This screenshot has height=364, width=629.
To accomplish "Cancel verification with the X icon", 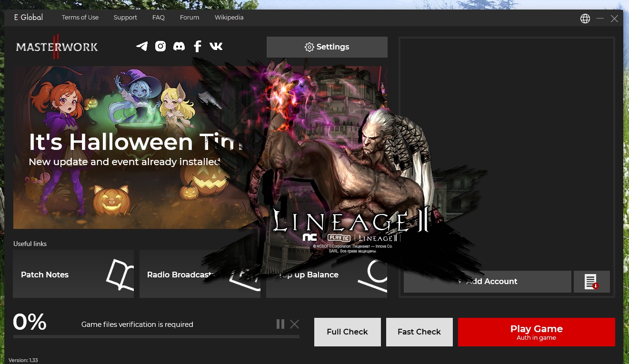I will (x=295, y=324).
